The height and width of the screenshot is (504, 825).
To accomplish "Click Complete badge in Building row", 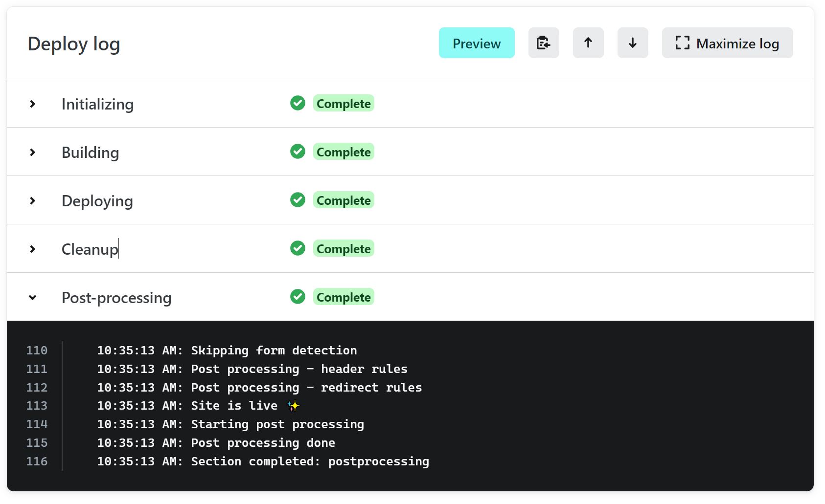I will coord(344,152).
